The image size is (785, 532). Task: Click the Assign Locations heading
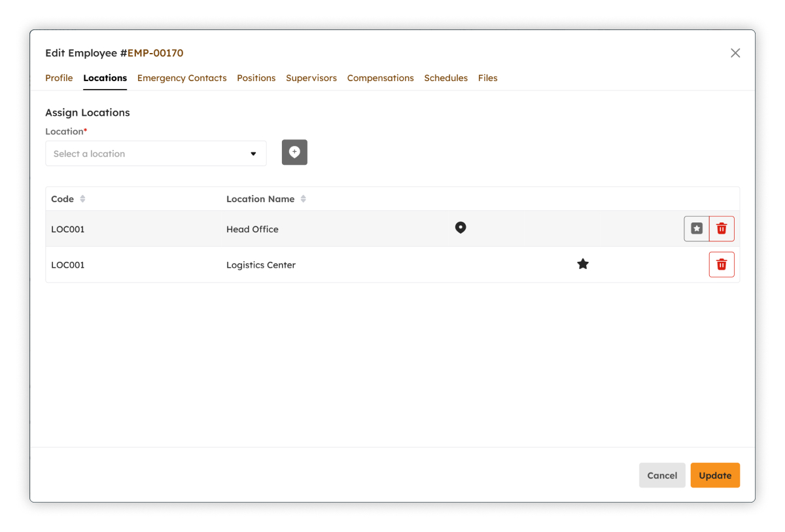tap(88, 113)
